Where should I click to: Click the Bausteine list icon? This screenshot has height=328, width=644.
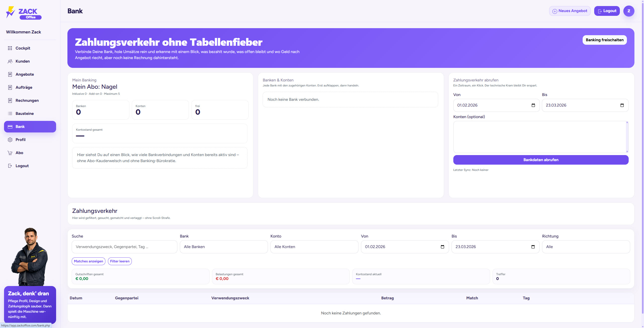(x=10, y=114)
